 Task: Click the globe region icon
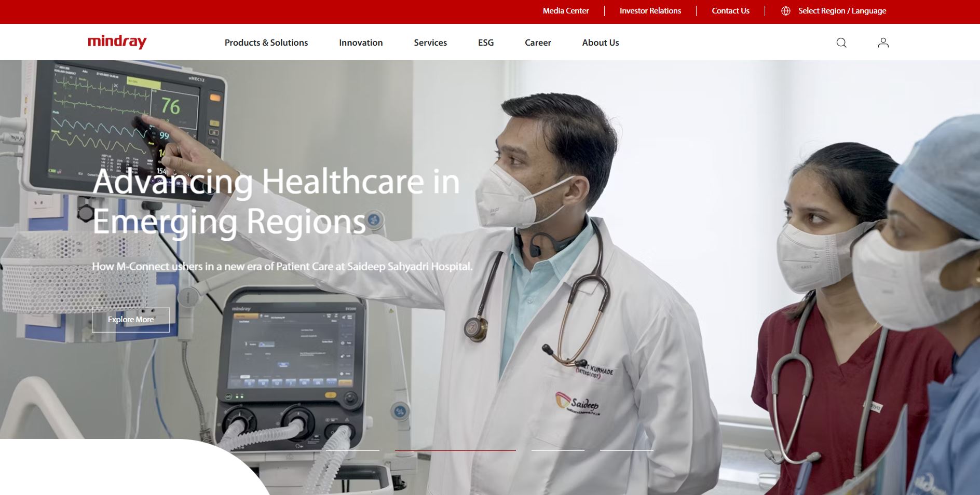pyautogui.click(x=786, y=11)
